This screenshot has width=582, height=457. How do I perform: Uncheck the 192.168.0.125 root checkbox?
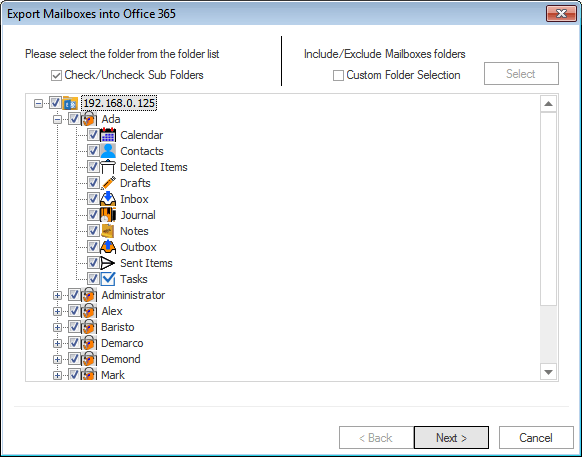click(55, 103)
